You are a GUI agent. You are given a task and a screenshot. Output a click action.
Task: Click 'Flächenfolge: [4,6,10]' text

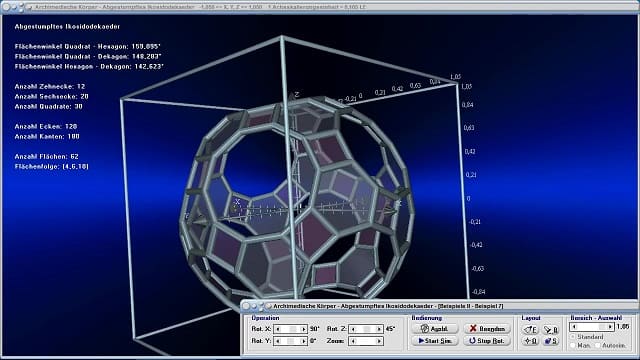coord(51,167)
